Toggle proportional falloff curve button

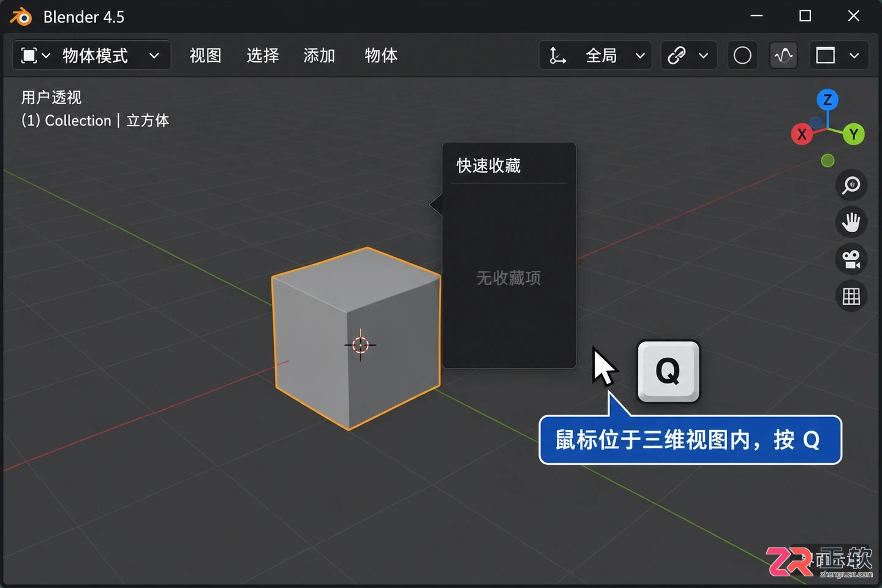pyautogui.click(x=783, y=56)
